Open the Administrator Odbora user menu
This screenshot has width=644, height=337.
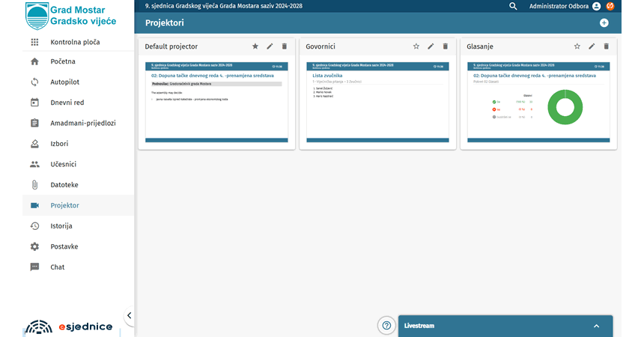point(565,6)
